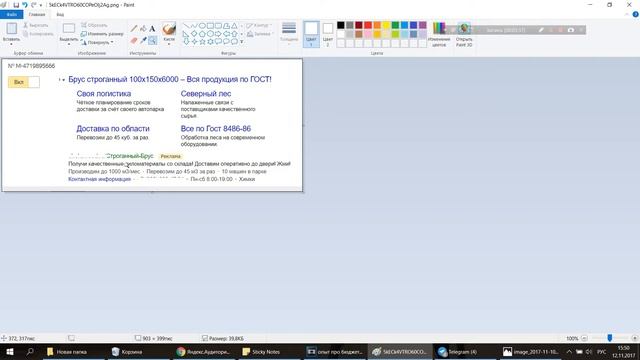The image size is (640, 360).
Task: Choose the Diamond shape
Action: (194, 33)
